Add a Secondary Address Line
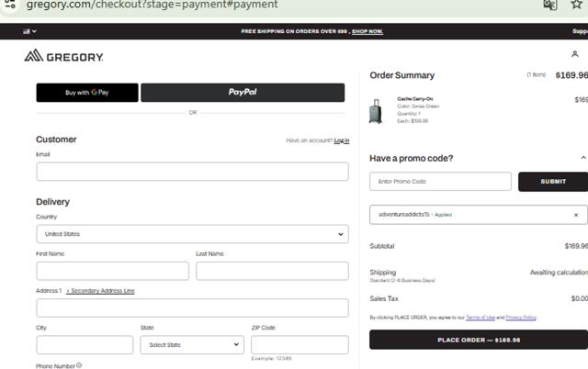 coord(100,291)
